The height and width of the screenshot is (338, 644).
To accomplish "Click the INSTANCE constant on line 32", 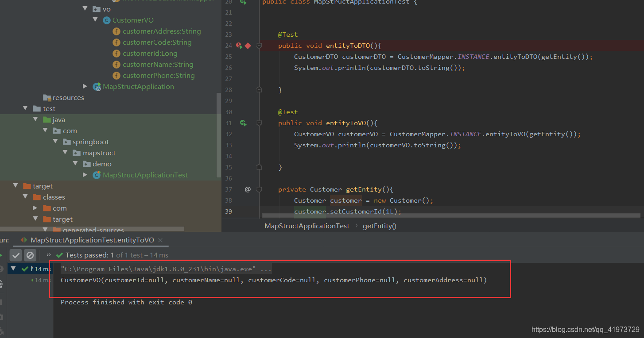I will [x=466, y=134].
